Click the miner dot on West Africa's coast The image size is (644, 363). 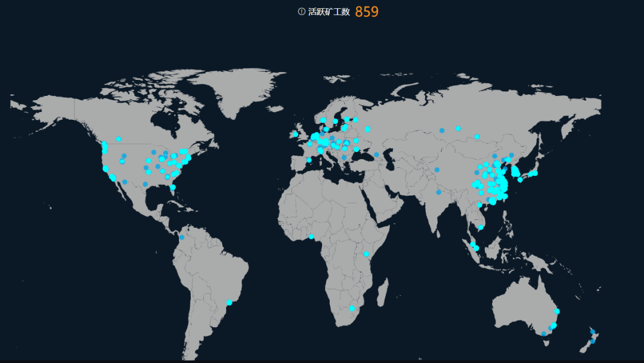(x=311, y=237)
